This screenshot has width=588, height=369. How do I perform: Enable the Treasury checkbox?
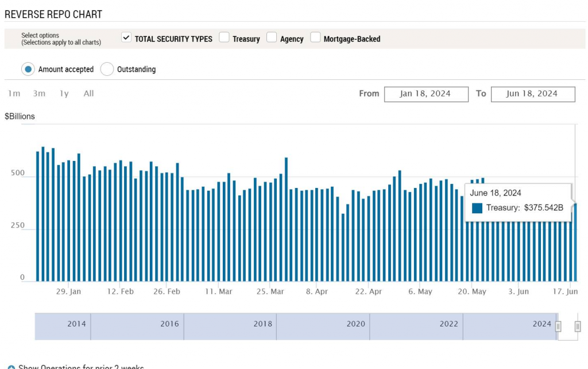(224, 38)
